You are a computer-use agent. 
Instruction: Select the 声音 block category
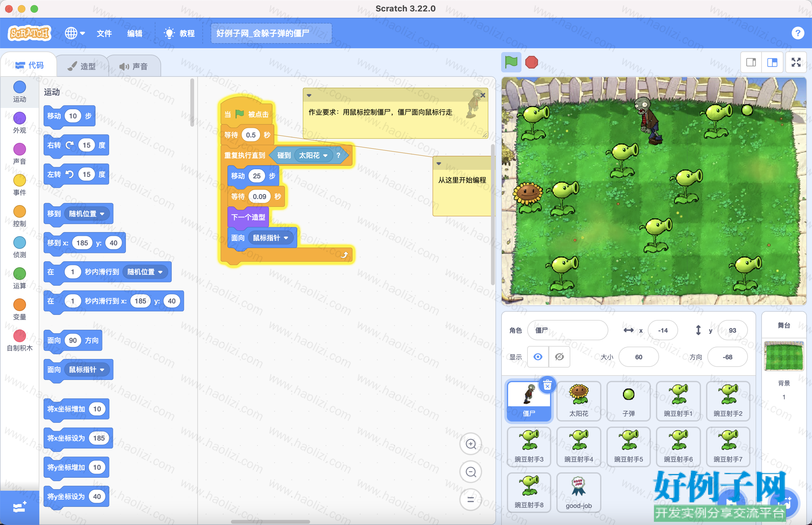[x=19, y=154]
